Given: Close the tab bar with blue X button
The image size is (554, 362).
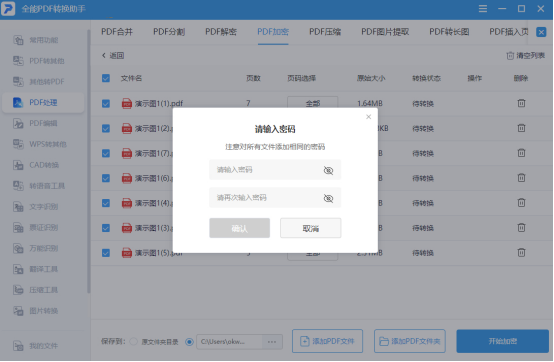Looking at the screenshot, I should (541, 32).
